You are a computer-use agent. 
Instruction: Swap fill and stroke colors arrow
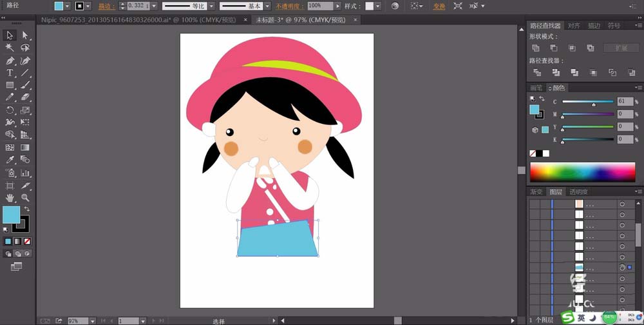pos(27,209)
